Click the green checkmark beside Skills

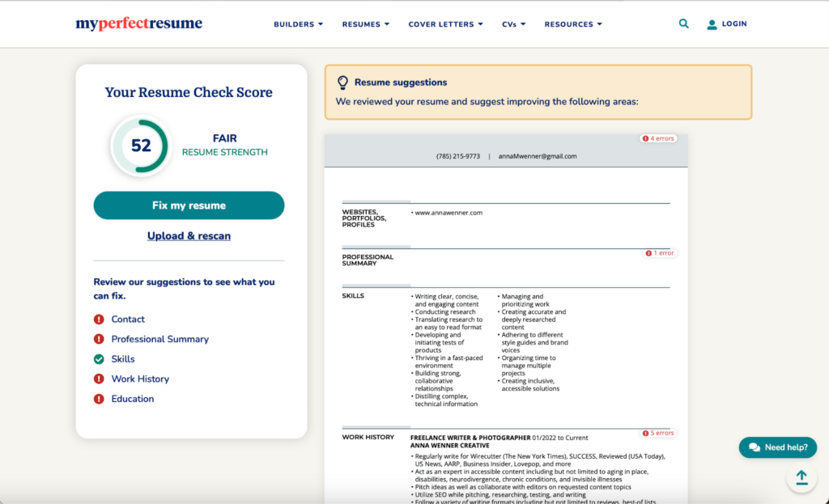(x=99, y=358)
